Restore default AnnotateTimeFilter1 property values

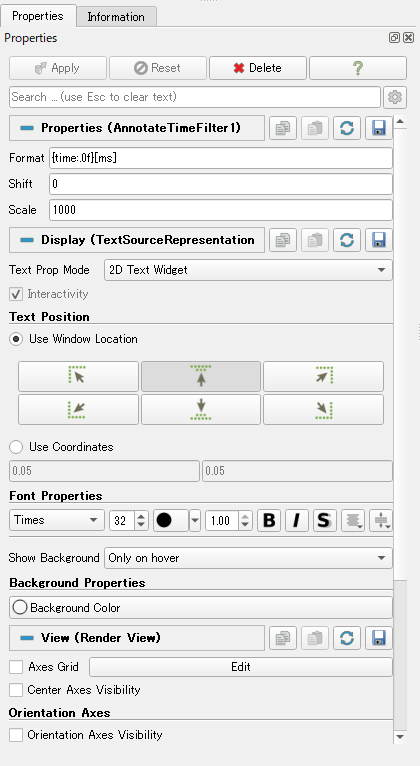(347, 128)
